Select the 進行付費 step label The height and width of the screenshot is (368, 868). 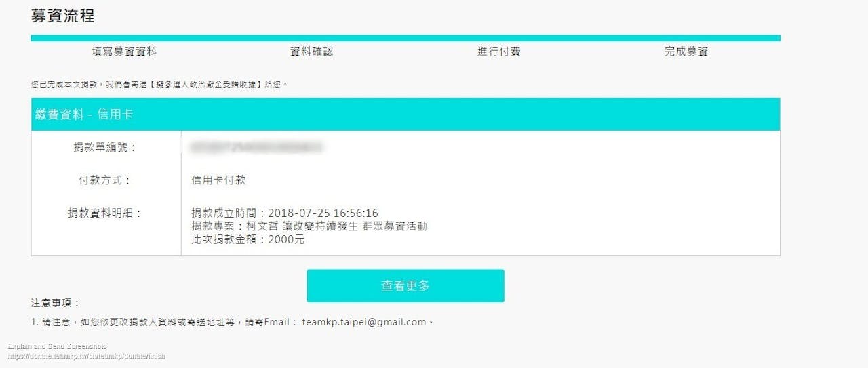[x=499, y=52]
